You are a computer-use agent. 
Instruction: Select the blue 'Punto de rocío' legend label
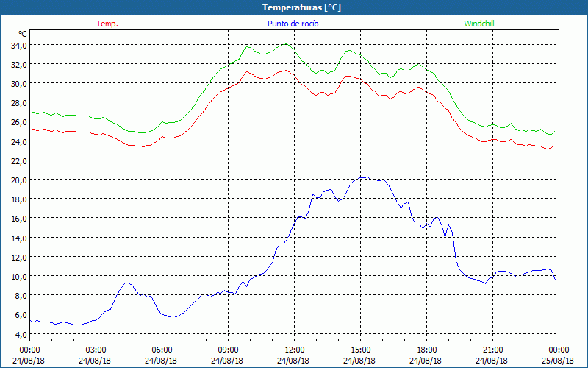293,24
